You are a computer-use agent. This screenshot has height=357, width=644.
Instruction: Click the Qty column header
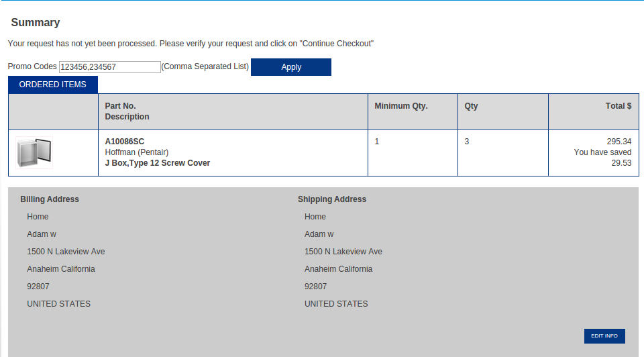(471, 106)
